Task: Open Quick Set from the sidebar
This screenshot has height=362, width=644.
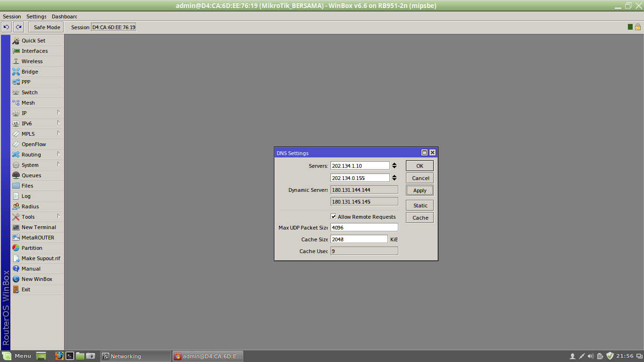Action: [37, 41]
